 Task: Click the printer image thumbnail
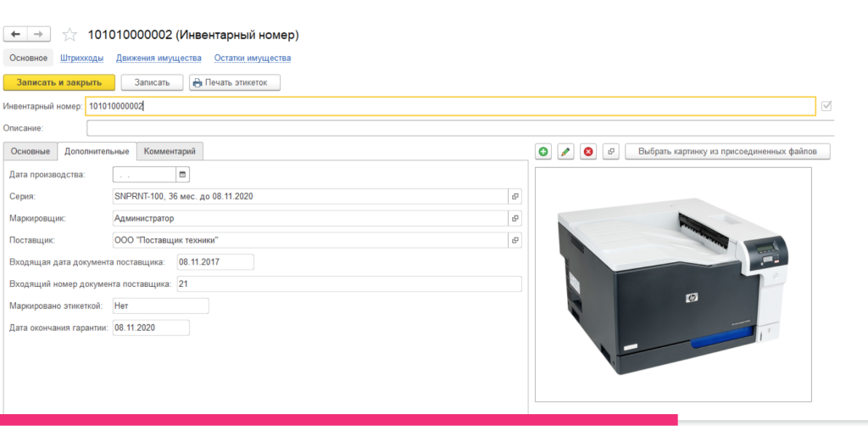[x=673, y=284]
